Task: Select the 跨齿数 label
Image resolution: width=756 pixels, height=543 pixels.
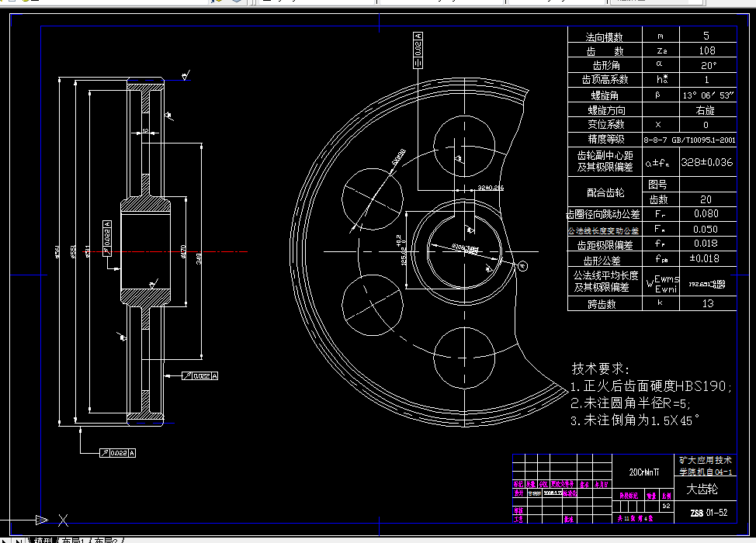Action: point(602,304)
